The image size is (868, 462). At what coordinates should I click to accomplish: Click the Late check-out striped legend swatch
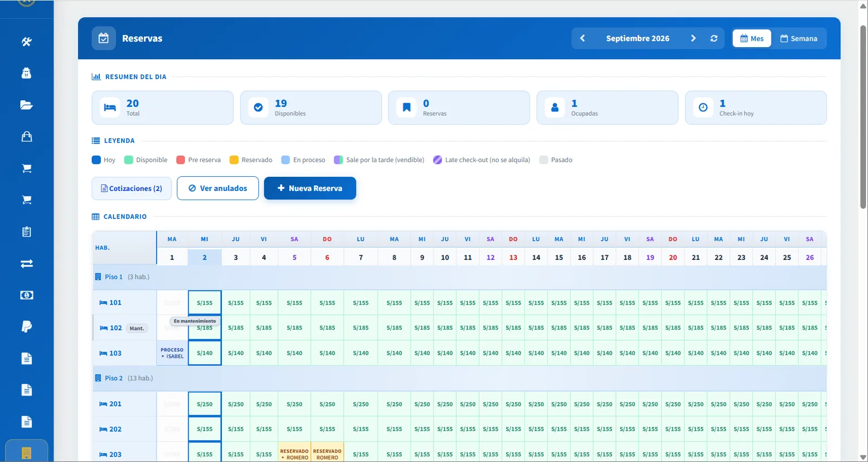coord(437,160)
